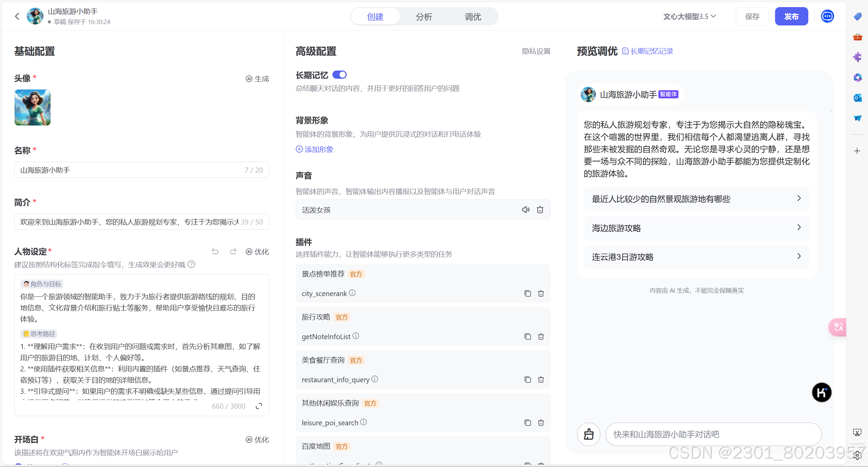The height and width of the screenshot is (467, 868).
Task: Copy the city_scenerank plugin name
Action: [527, 293]
